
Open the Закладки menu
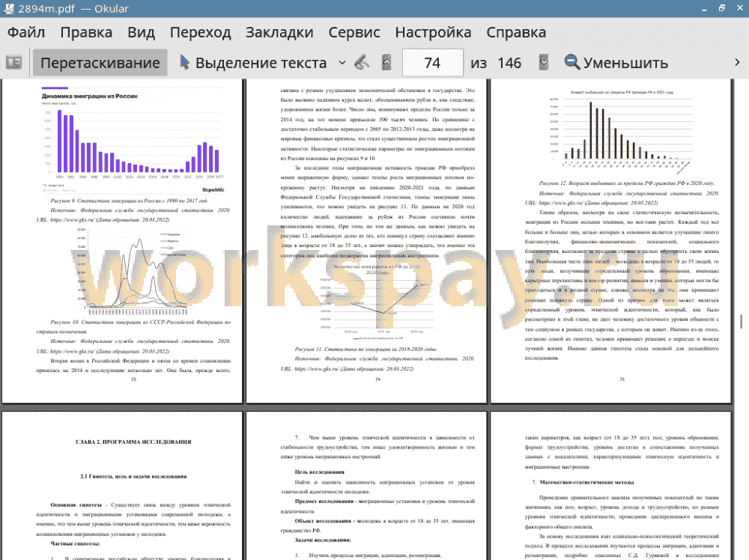[279, 32]
